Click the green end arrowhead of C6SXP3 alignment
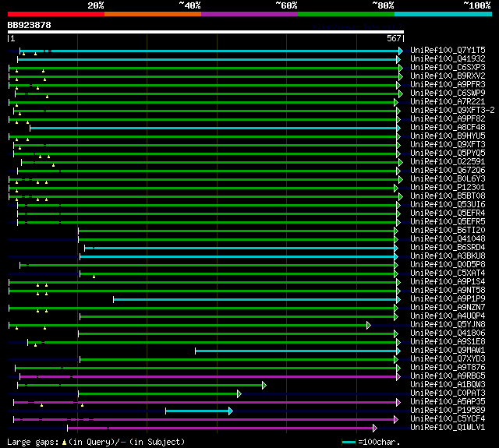Screen dimensions: 499x448 (401, 68)
